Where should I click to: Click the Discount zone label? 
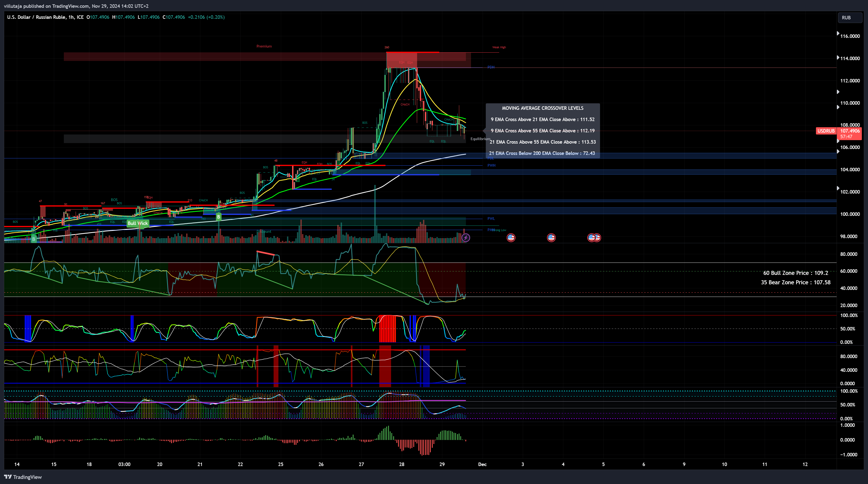(x=264, y=231)
